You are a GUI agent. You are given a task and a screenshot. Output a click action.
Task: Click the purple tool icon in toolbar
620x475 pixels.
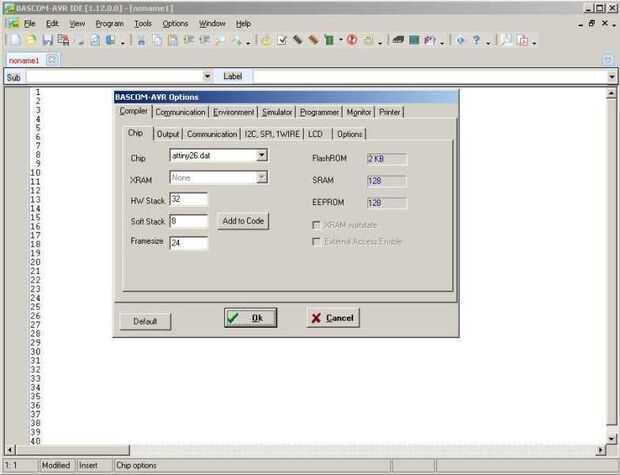pyautogui.click(x=430, y=40)
